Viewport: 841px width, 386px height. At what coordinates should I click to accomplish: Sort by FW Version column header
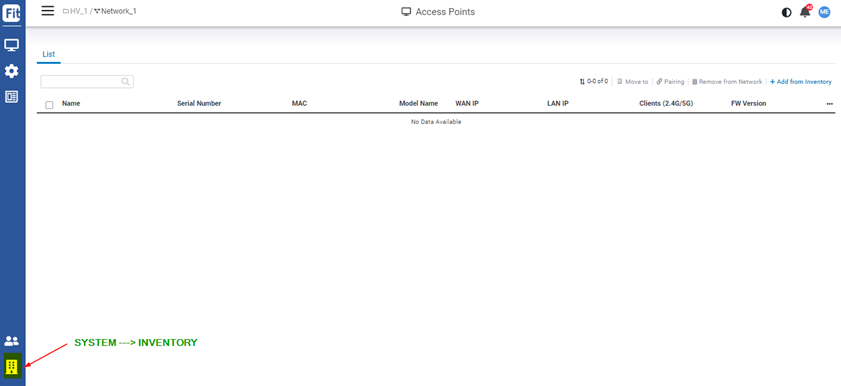tap(749, 103)
